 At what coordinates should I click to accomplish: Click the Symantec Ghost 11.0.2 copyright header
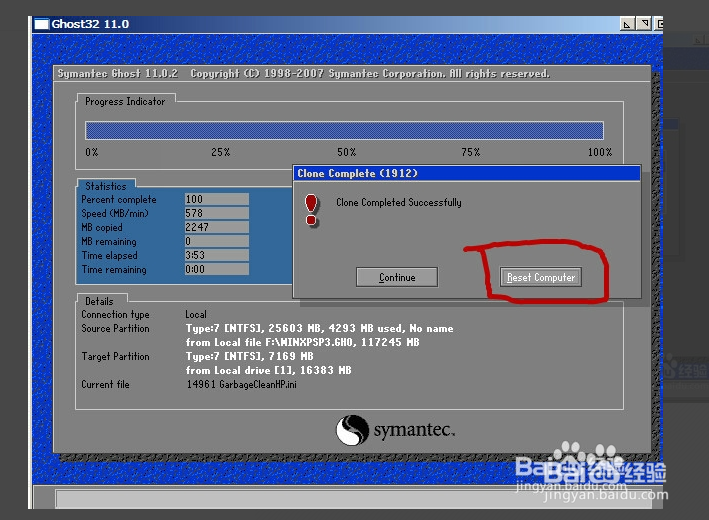[303, 74]
